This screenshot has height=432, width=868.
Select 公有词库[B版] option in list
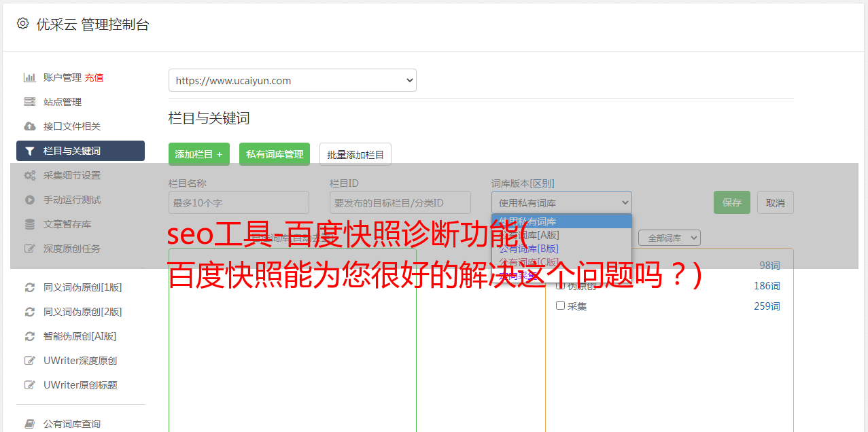561,249
